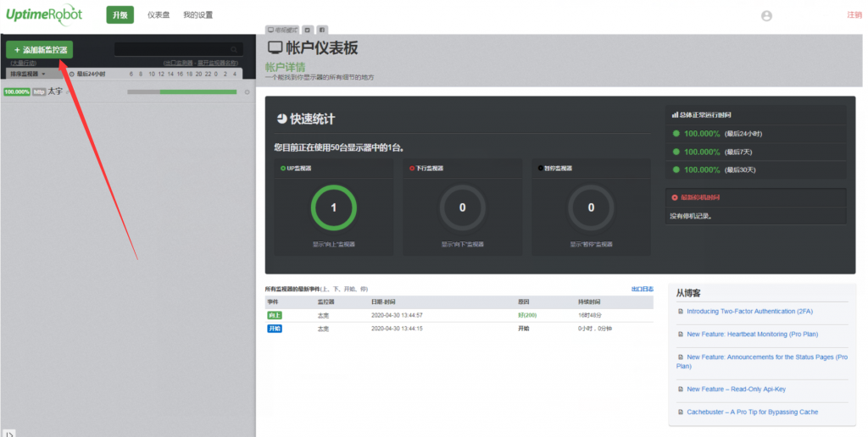The width and height of the screenshot is (868, 437).
Task: Open Cachebuster Pro Tip blog link
Action: [x=753, y=412]
